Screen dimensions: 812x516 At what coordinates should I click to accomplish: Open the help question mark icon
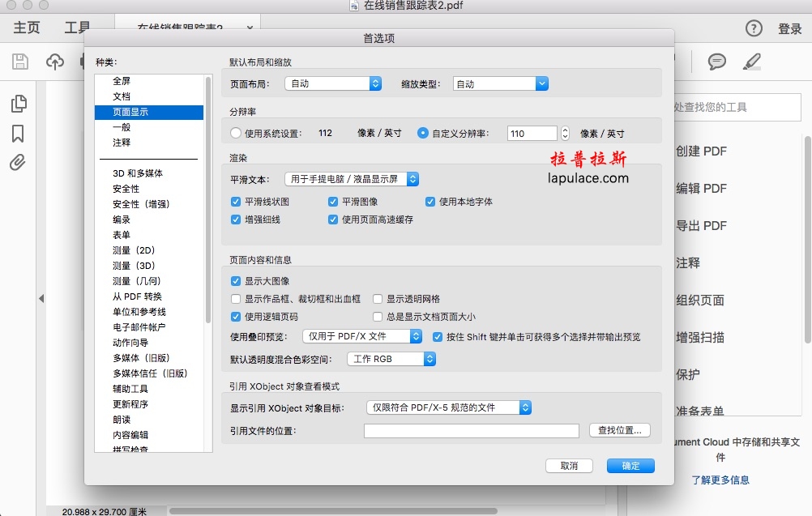(x=754, y=28)
